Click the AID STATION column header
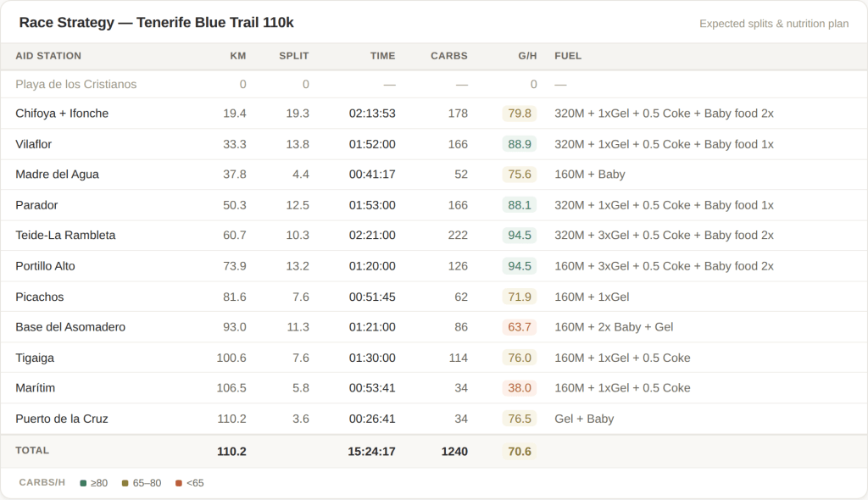 coord(48,56)
